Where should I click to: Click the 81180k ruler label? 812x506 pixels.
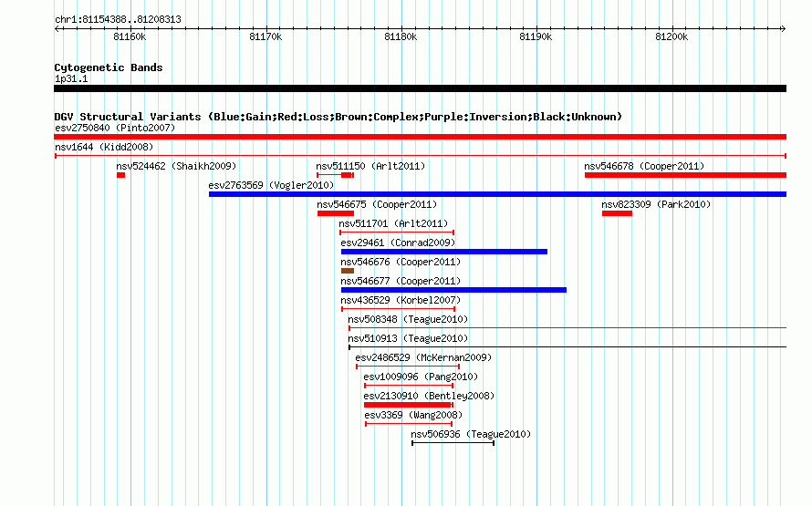[x=401, y=36]
